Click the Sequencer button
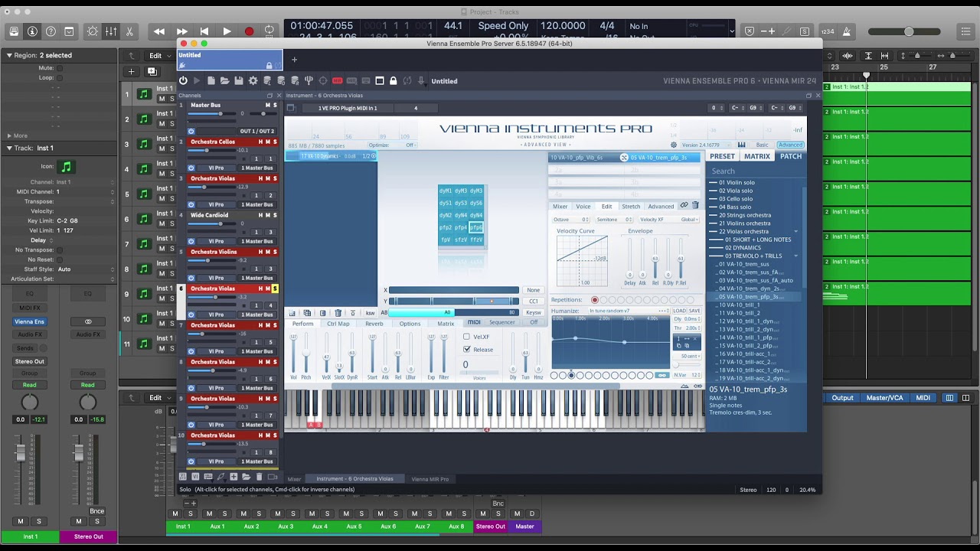The image size is (980, 551). [x=502, y=322]
